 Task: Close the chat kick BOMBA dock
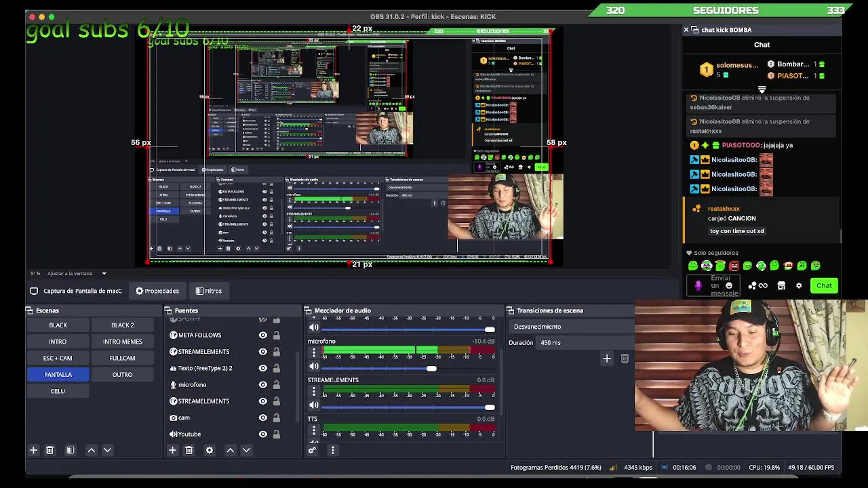click(x=686, y=30)
